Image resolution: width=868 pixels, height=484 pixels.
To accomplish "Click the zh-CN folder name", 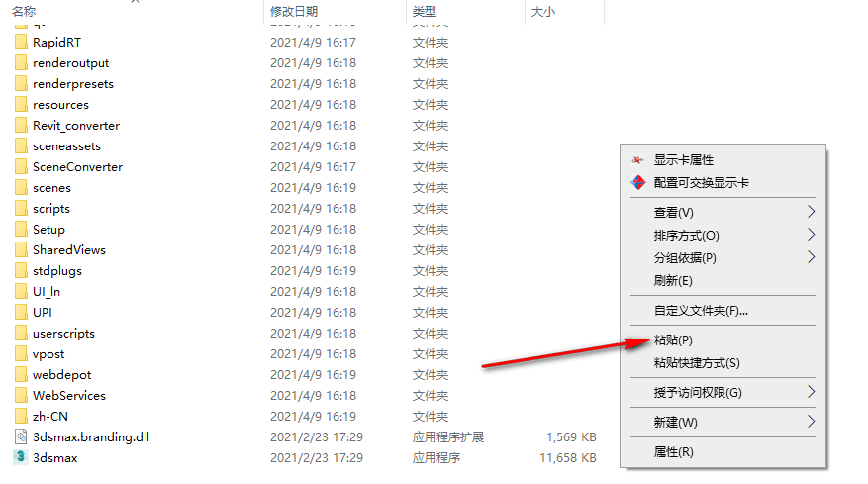I will [x=50, y=416].
